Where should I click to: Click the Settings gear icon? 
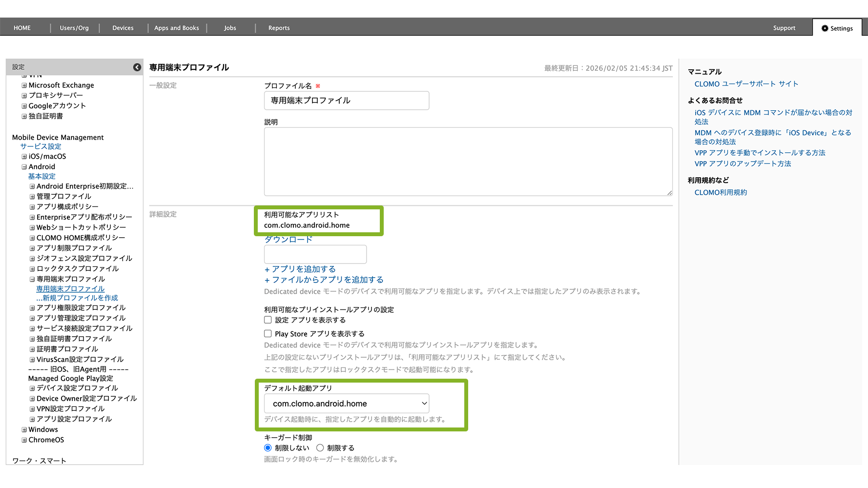[825, 28]
